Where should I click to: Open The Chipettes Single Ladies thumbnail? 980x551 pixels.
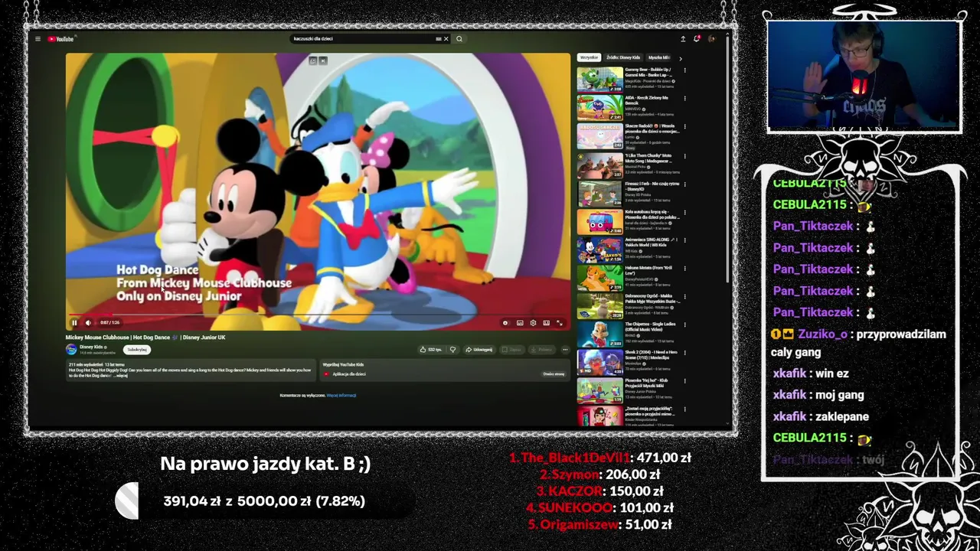(599, 334)
